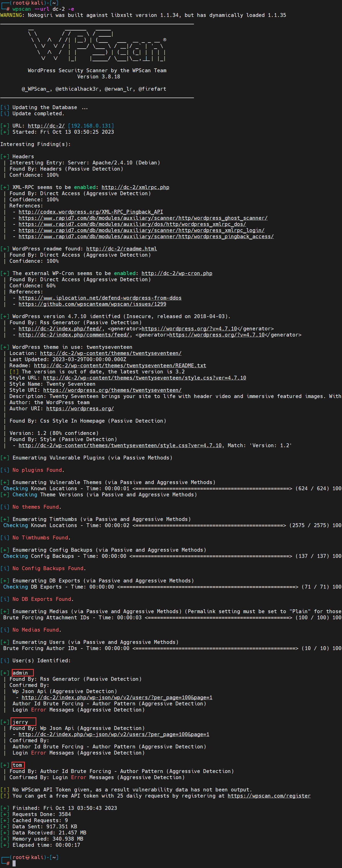Image resolution: width=342 pixels, height=868 pixels.
Task: Click 'Style Name: Twenty Seventeen' line
Action: pos(52,384)
